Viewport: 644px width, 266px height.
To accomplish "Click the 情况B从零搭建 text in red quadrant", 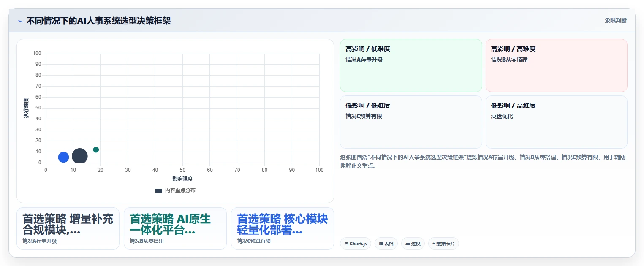I will [509, 60].
